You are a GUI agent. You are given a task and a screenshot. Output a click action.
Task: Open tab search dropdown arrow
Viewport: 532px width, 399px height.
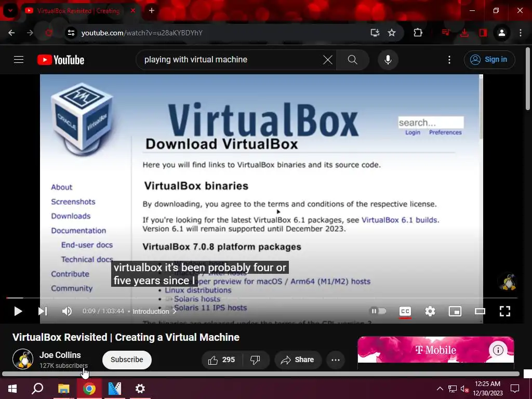(x=10, y=11)
